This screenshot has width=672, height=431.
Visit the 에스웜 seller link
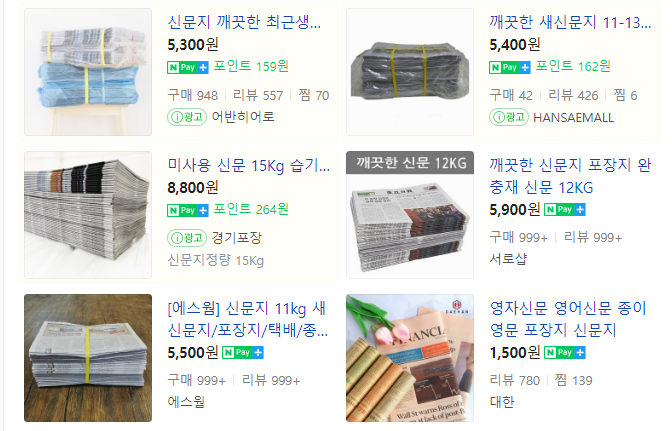click(186, 402)
